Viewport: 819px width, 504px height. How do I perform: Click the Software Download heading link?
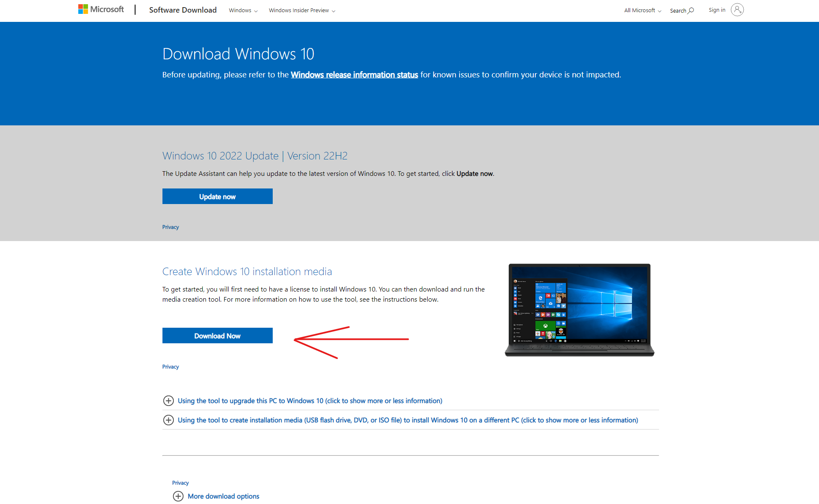click(x=183, y=10)
